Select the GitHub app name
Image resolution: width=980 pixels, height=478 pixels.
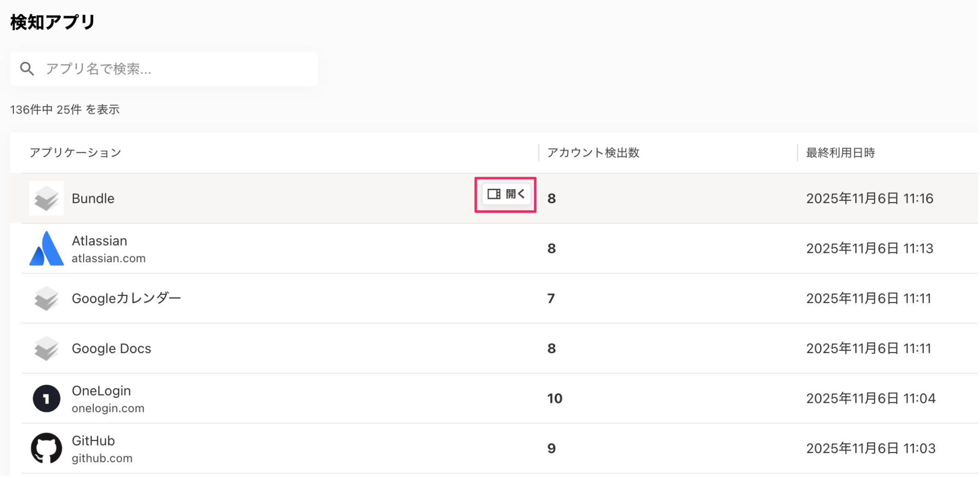(93, 441)
